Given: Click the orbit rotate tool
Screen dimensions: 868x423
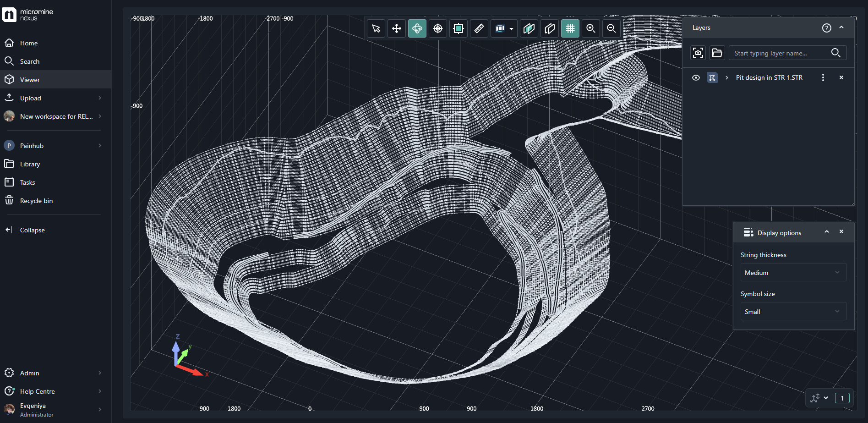Looking at the screenshot, I should point(417,28).
